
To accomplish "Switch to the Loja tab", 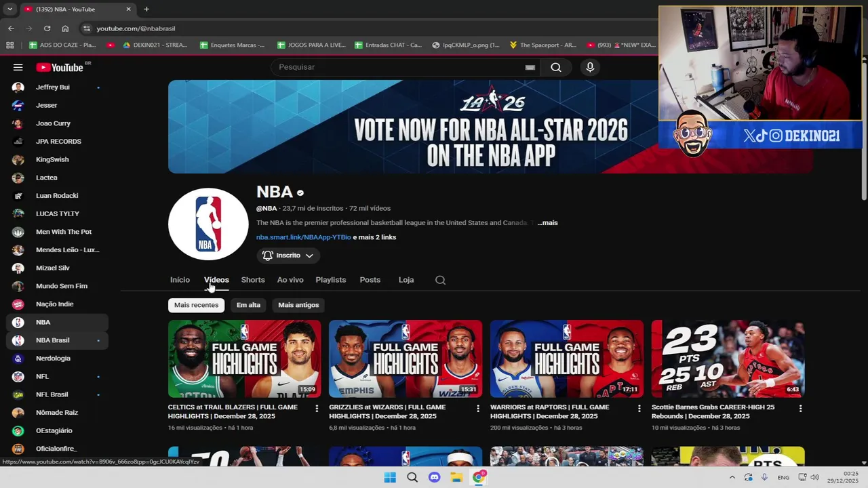I will [x=406, y=280].
